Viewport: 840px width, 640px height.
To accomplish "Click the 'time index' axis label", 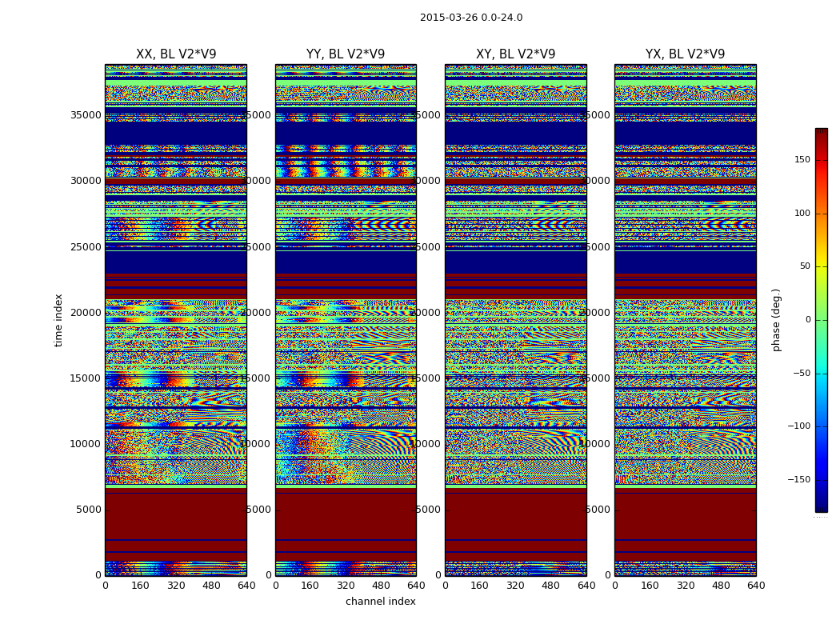I will click(x=58, y=320).
